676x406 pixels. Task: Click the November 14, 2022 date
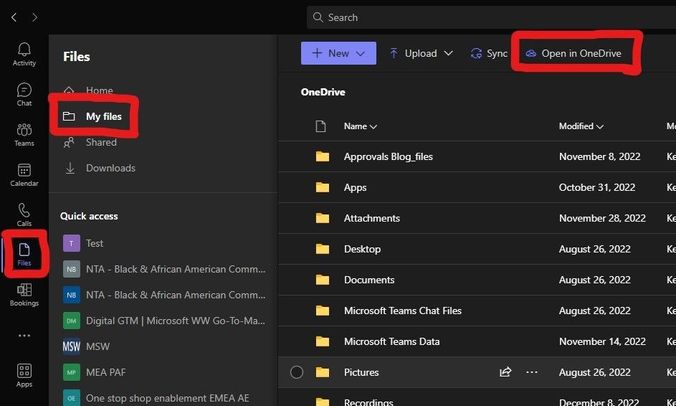[602, 341]
